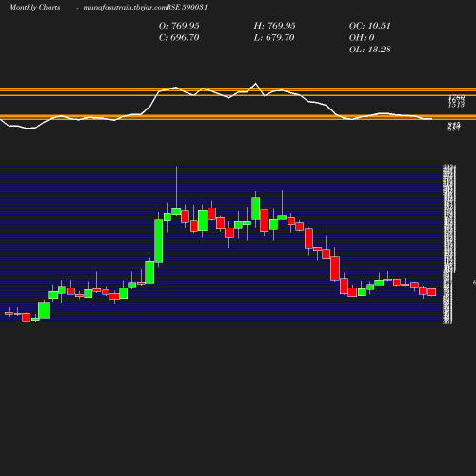
Task: Click the 'OC: 10.51' reading
Action: [370, 26]
